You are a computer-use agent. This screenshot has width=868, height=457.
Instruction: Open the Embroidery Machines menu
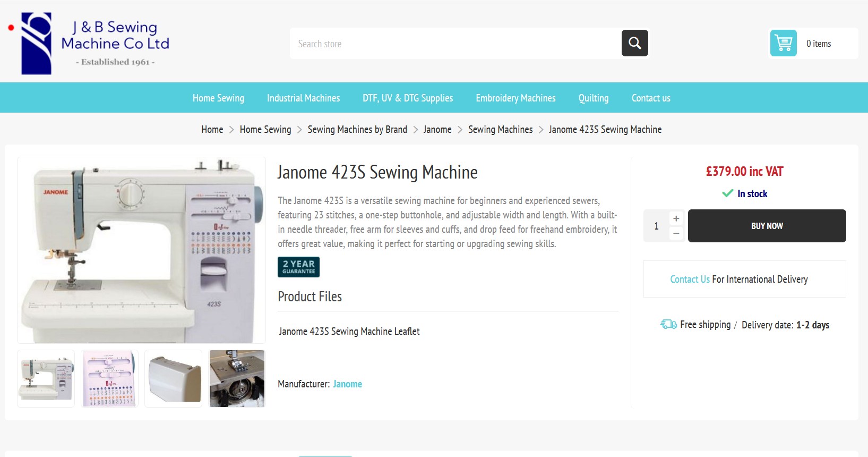click(515, 98)
